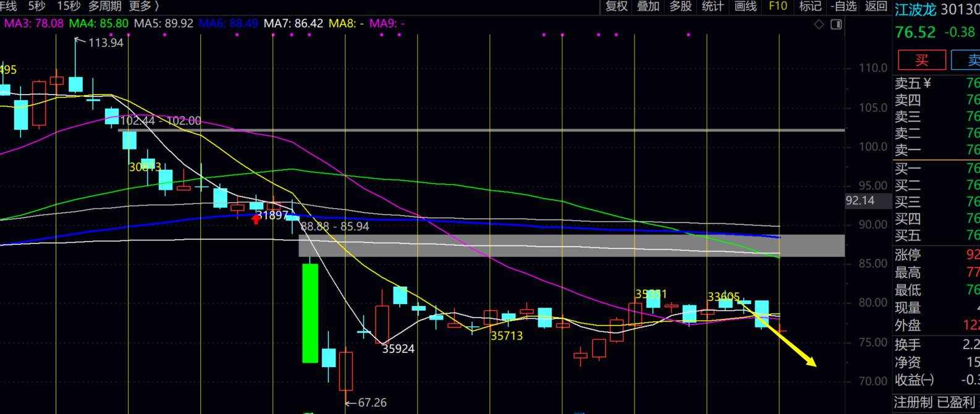Open the 多周期 multi-period dropdown
This screenshot has width=980, height=414.
pos(104,6)
